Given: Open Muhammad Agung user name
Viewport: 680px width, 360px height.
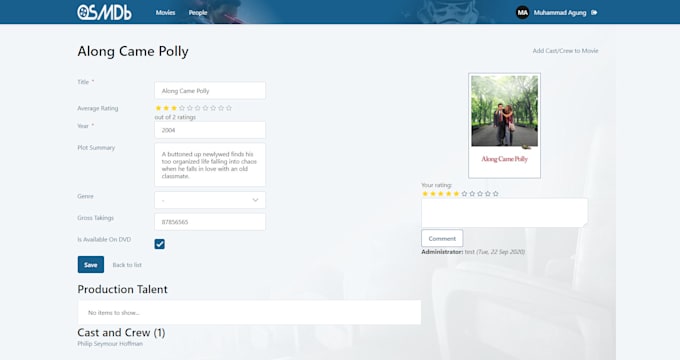Looking at the screenshot, I should click(x=560, y=13).
